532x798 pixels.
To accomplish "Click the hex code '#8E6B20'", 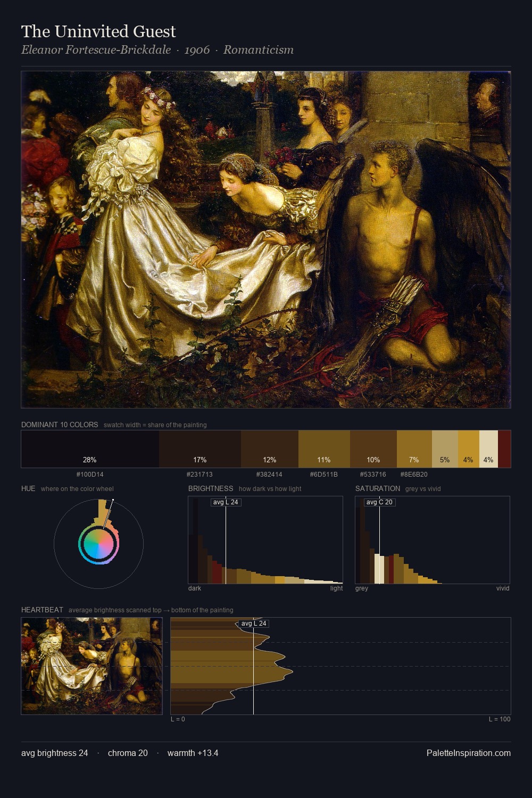I will [414, 475].
